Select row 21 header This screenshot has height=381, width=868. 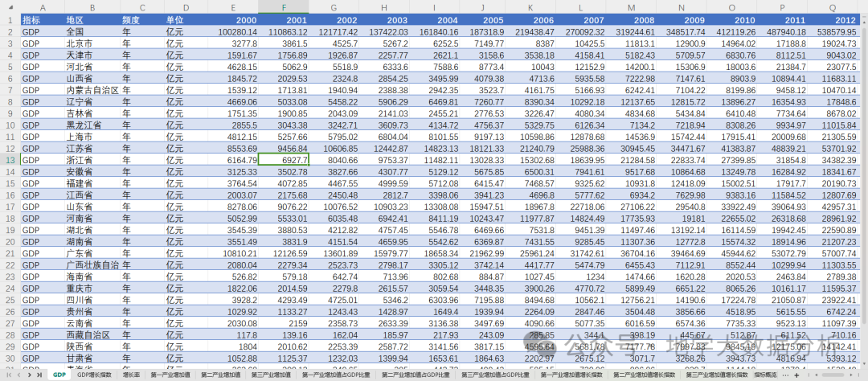(x=10, y=253)
